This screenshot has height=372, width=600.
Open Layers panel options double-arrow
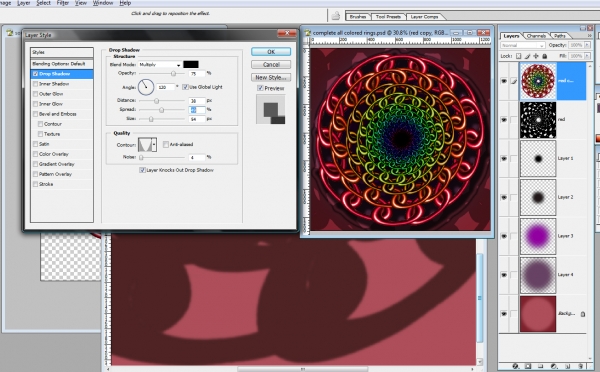[x=590, y=36]
